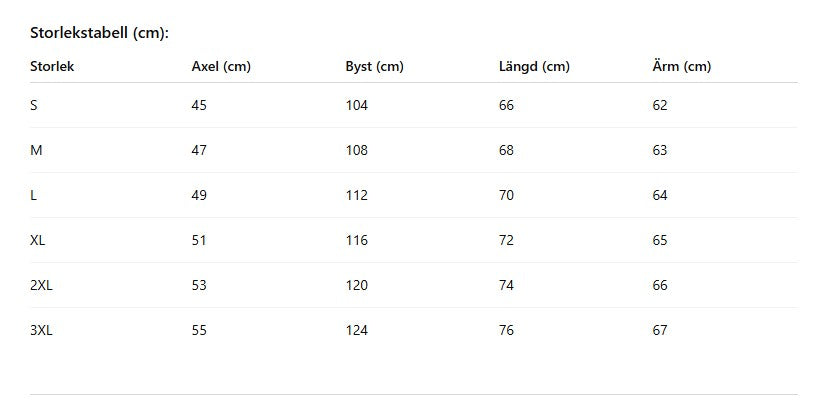Select the Längd (cm) column header
This screenshot has height=419, width=831.
(x=534, y=67)
